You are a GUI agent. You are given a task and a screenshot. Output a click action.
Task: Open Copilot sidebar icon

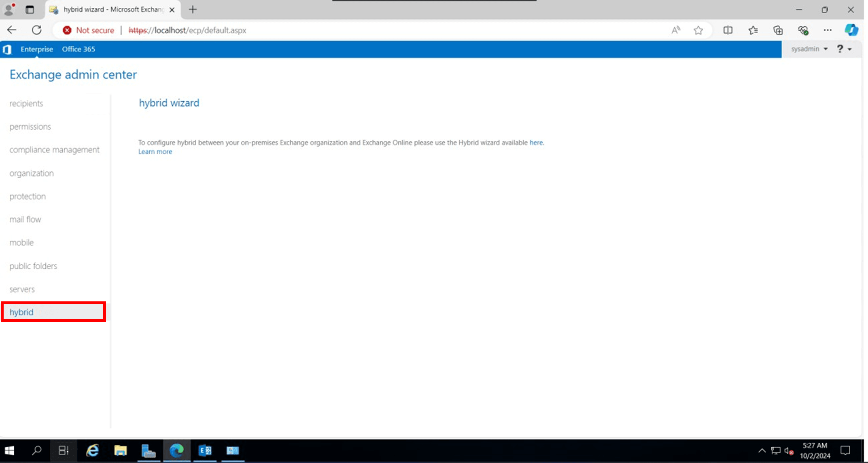851,30
